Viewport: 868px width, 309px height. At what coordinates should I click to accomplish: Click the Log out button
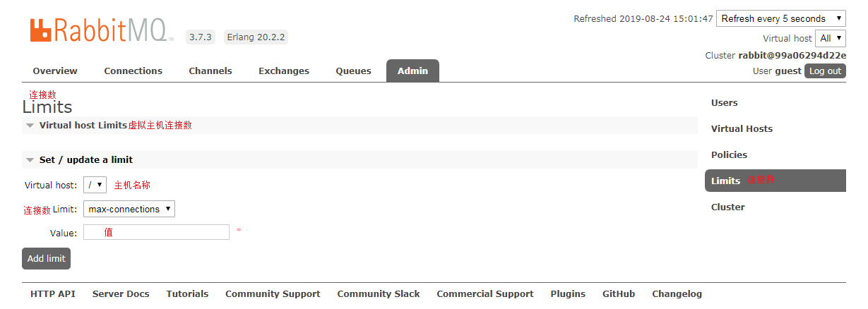click(x=826, y=71)
